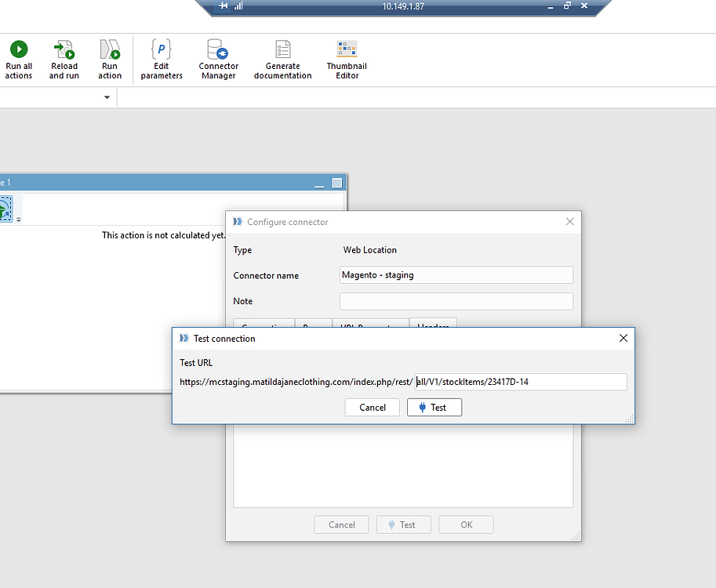Click the Run action toolbar button
Image resolution: width=716 pixels, height=588 pixels.
[x=110, y=60]
